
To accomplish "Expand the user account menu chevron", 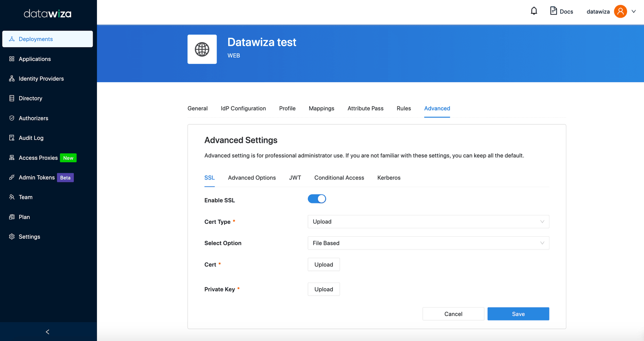I will 634,11.
